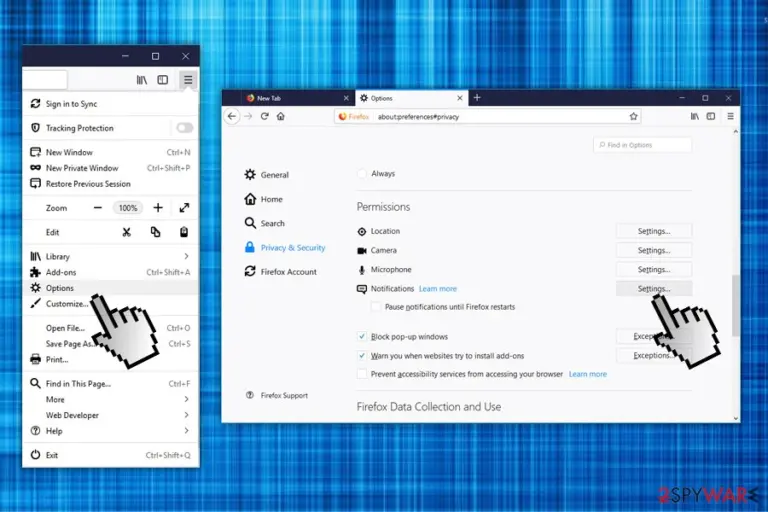768x512 pixels.
Task: Open New Private Window
Action: pyautogui.click(x=111, y=168)
